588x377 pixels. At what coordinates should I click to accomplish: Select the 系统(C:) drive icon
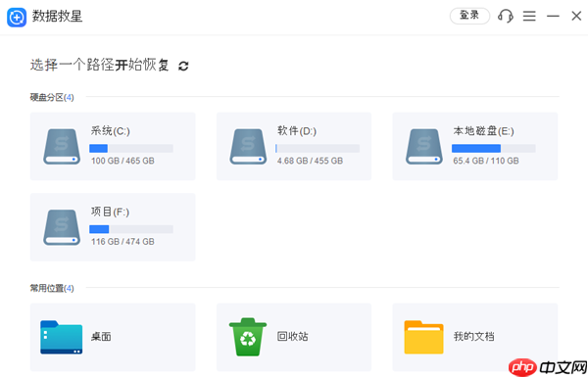[x=62, y=147]
